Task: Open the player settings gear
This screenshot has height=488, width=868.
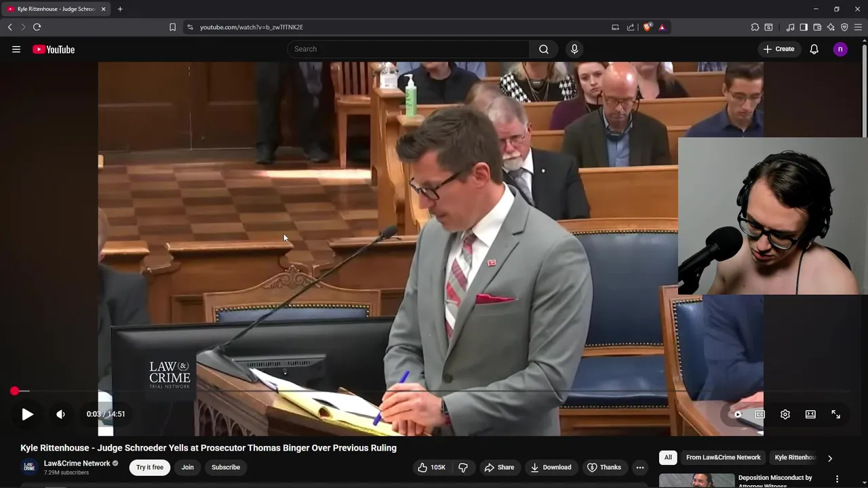Action: pyautogui.click(x=785, y=414)
